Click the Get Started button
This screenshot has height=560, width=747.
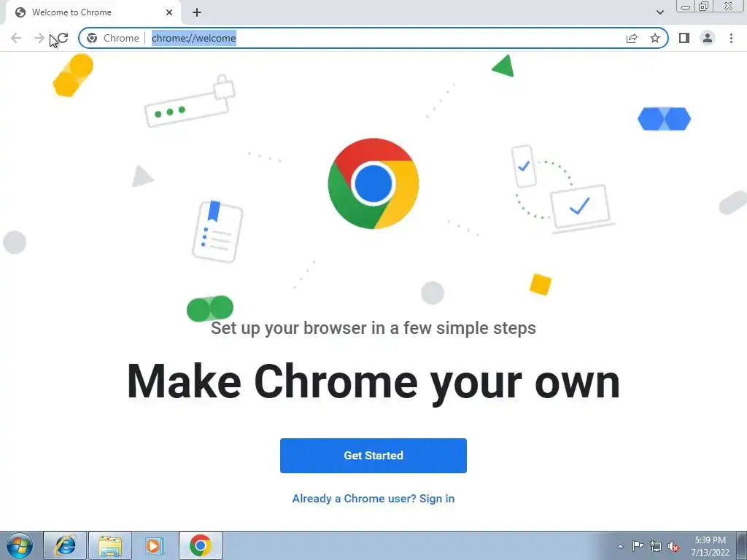373,456
